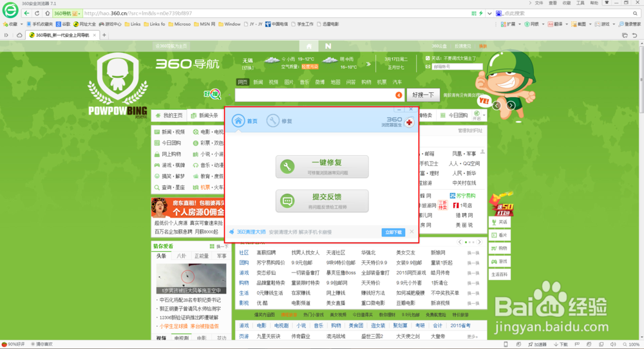This screenshot has height=349, width=644.
Task: Click the cloud icon beside the tab bar
Action: [x=19, y=35]
